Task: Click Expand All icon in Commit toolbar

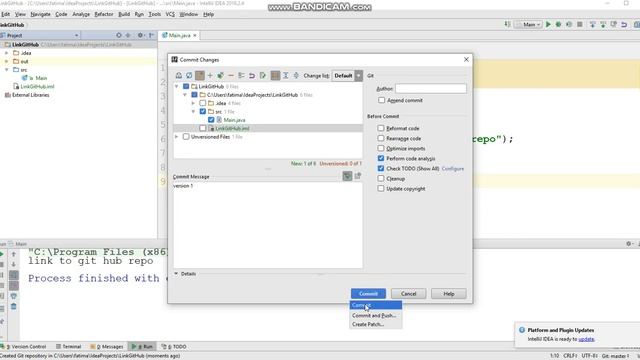Action: pos(286,76)
